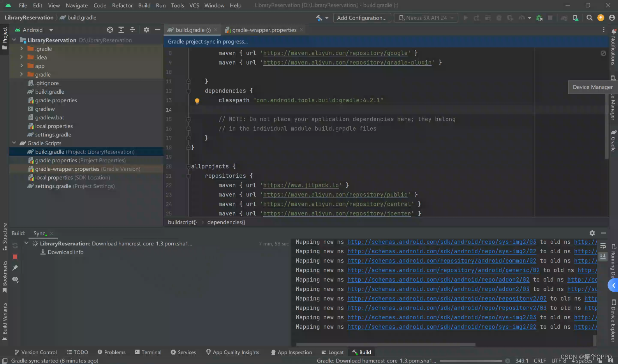Collapse the LibraryReservation root node
The image size is (618, 364).
pyautogui.click(x=14, y=40)
